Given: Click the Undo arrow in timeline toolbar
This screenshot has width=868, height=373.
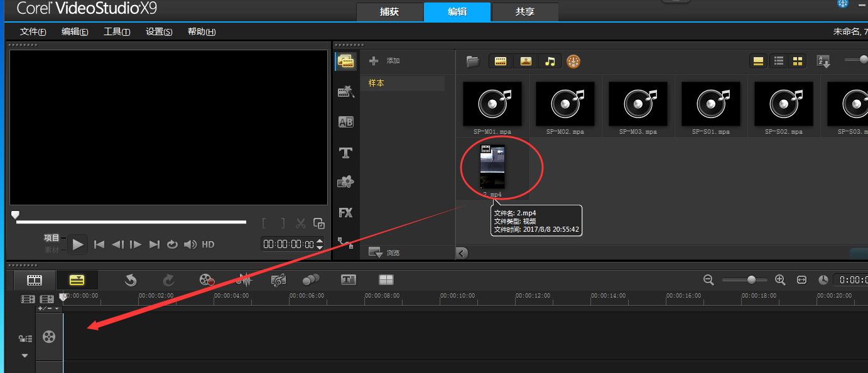Looking at the screenshot, I should (x=131, y=280).
